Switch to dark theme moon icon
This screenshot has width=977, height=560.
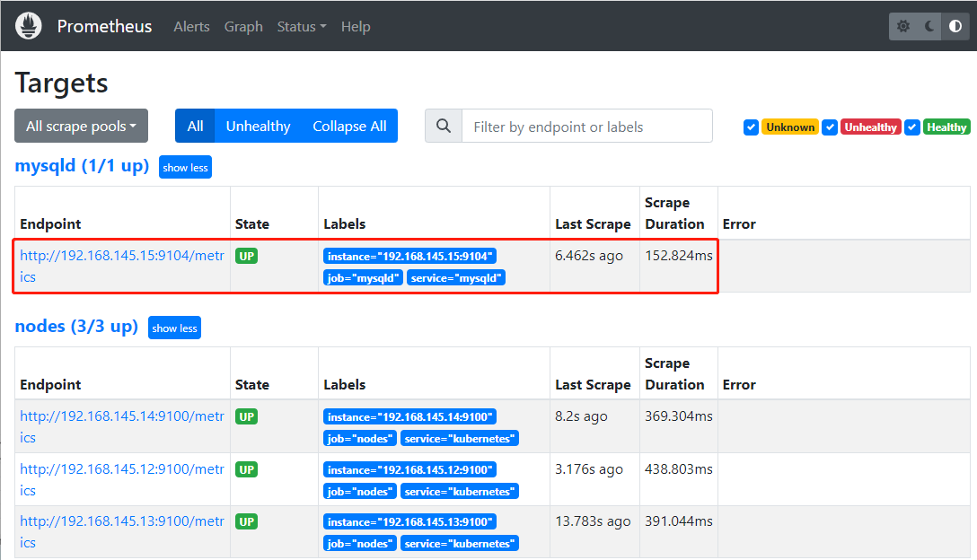click(929, 26)
